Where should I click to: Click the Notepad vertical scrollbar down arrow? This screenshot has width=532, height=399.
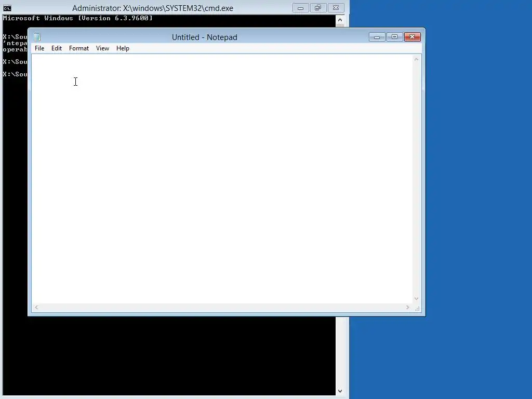point(416,299)
